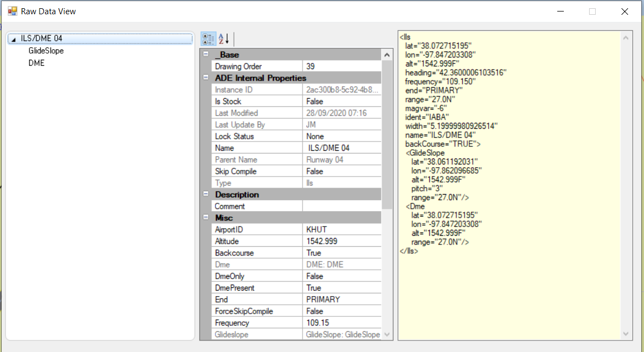Viewport: 644px width, 352px height.
Task: Click the Frequency value 109.15
Action: (x=341, y=323)
